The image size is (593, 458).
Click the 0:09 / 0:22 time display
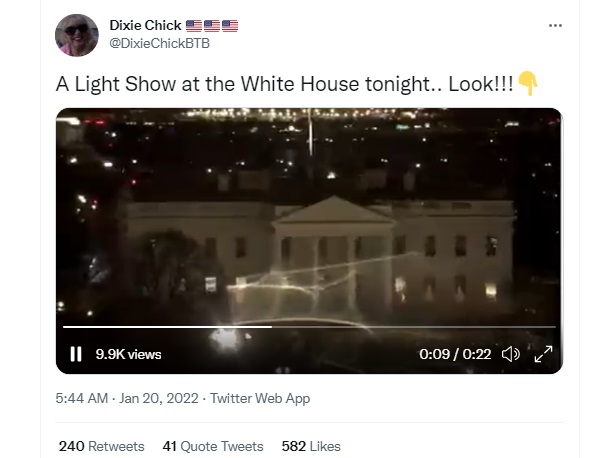point(455,354)
